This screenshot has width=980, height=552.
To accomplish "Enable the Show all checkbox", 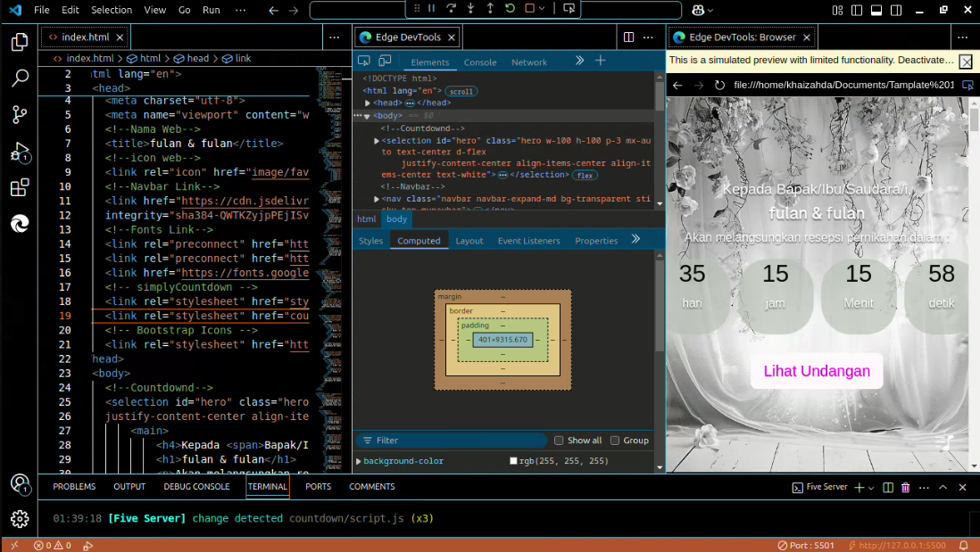I will 559,441.
